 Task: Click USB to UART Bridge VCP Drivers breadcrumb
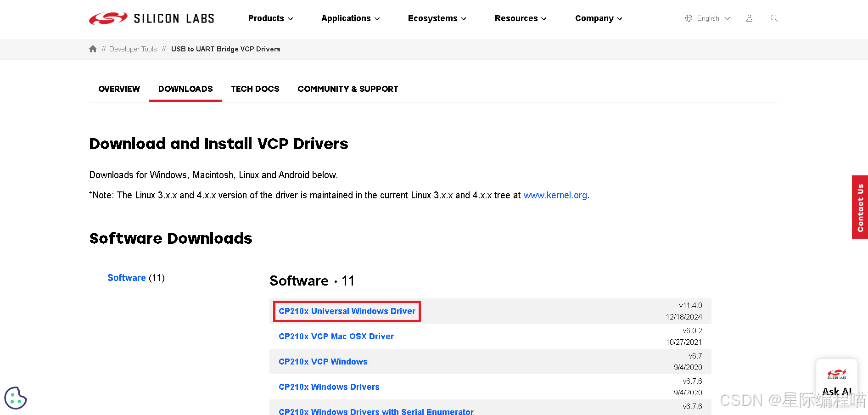[x=225, y=49]
